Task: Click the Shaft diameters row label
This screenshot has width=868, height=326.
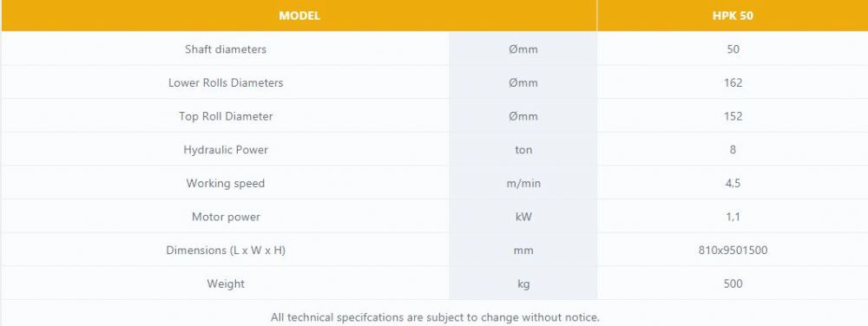Action: tap(226, 49)
